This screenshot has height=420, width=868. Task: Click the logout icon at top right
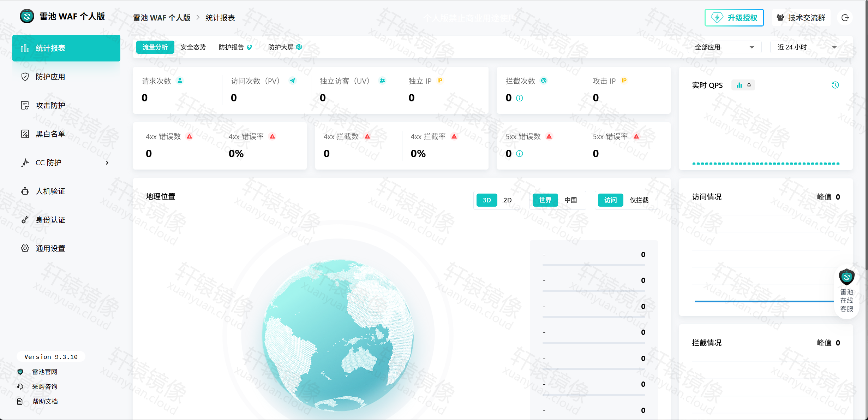845,18
